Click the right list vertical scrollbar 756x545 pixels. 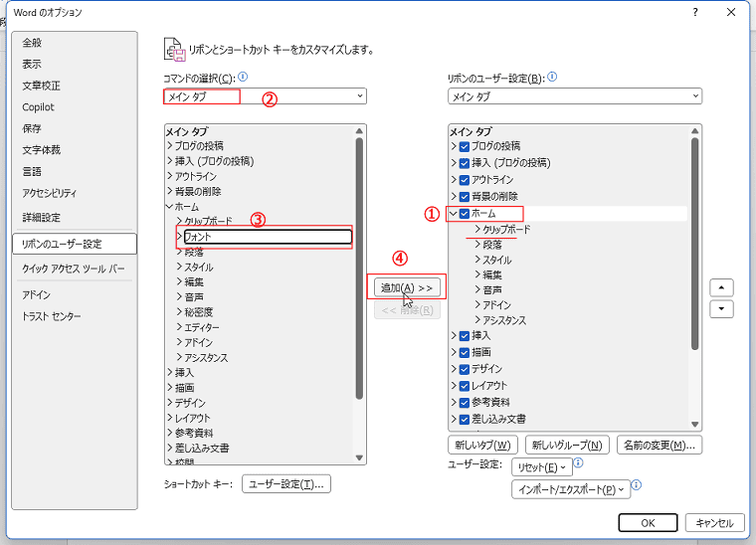point(694,249)
